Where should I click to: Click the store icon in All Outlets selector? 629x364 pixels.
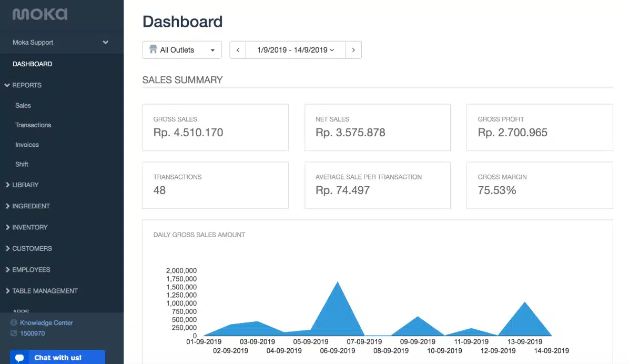pyautogui.click(x=153, y=49)
